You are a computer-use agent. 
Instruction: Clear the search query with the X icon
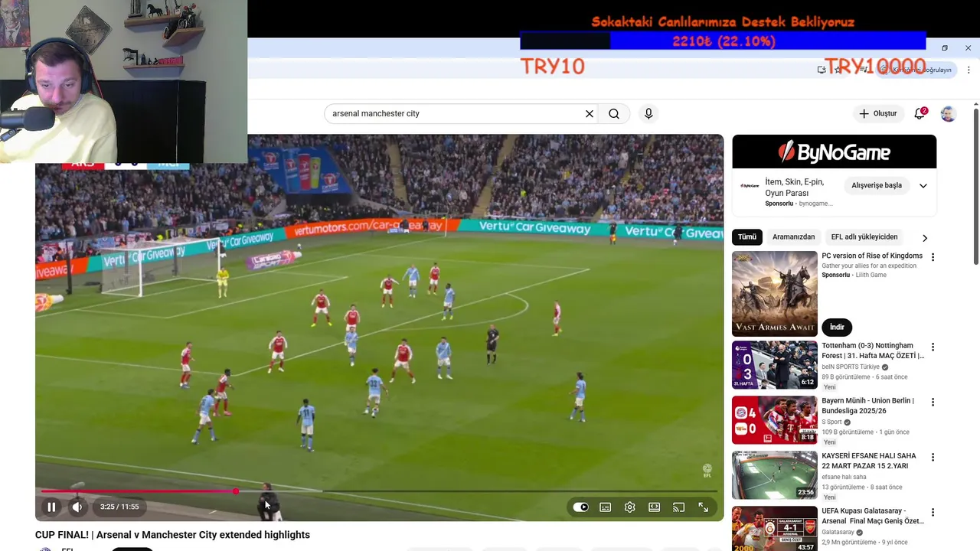[590, 113]
